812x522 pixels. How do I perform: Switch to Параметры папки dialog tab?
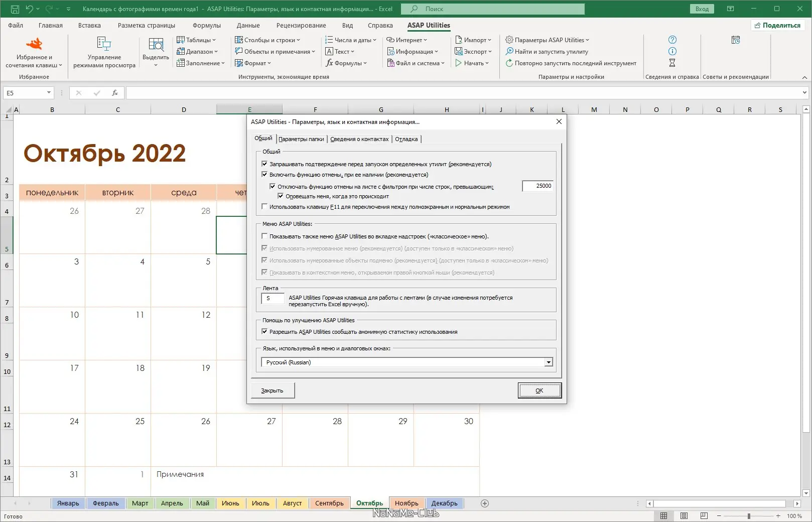(x=301, y=139)
